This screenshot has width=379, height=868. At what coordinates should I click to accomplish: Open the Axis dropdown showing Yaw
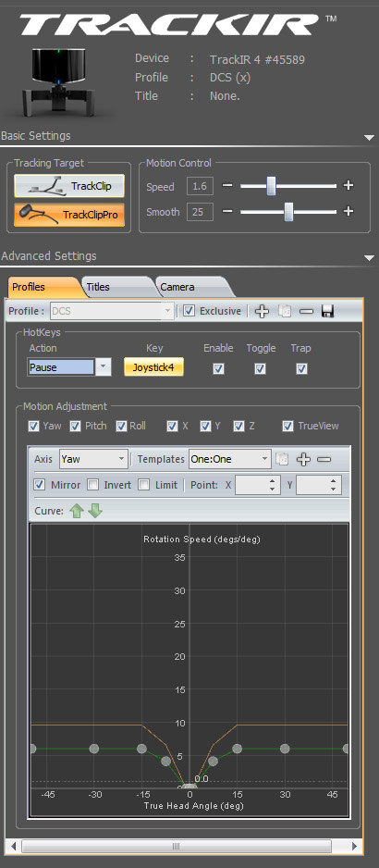(93, 459)
